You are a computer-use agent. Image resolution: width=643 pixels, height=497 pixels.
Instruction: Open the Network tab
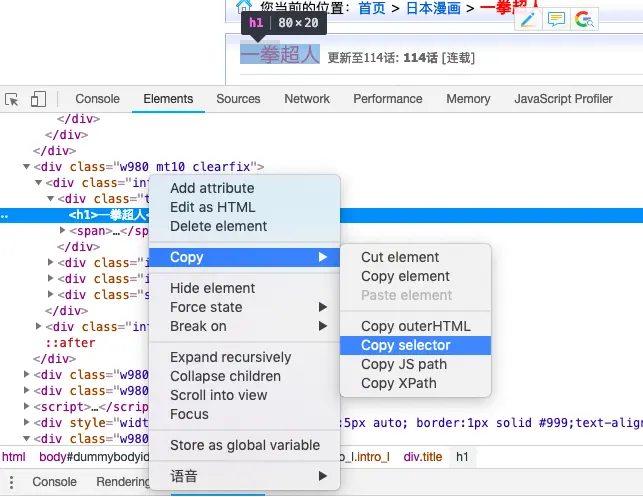tap(307, 99)
